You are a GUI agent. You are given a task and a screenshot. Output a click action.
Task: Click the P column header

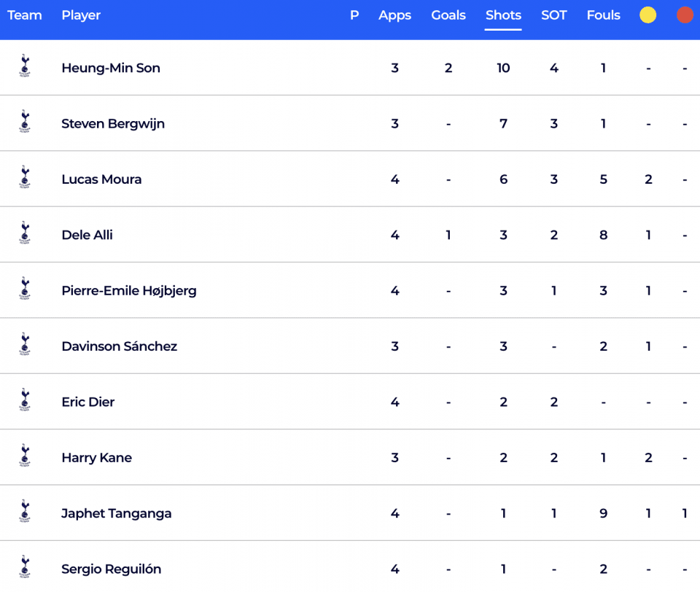point(354,15)
